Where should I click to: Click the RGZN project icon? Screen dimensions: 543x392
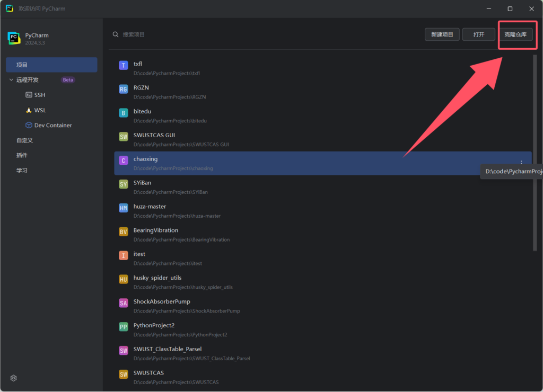[x=124, y=90]
